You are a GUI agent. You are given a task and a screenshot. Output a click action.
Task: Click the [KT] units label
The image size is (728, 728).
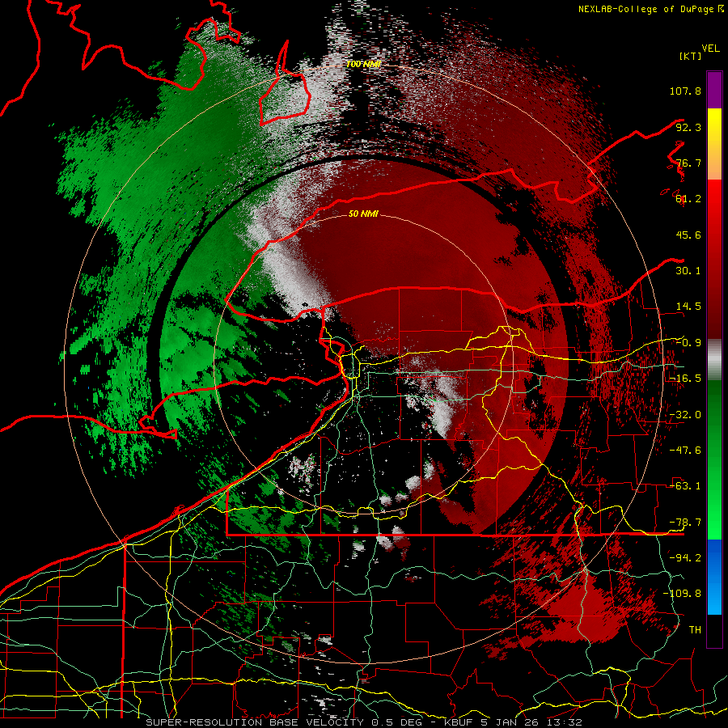[690, 56]
